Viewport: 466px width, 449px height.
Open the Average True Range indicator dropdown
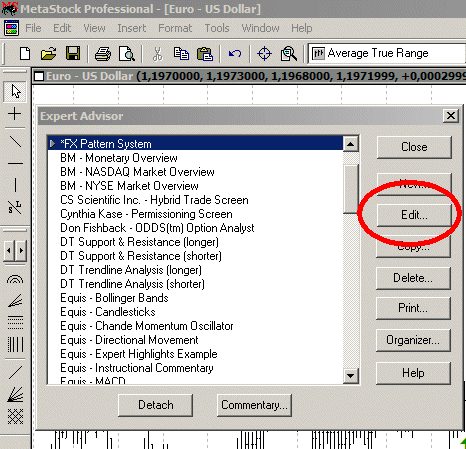coord(387,53)
